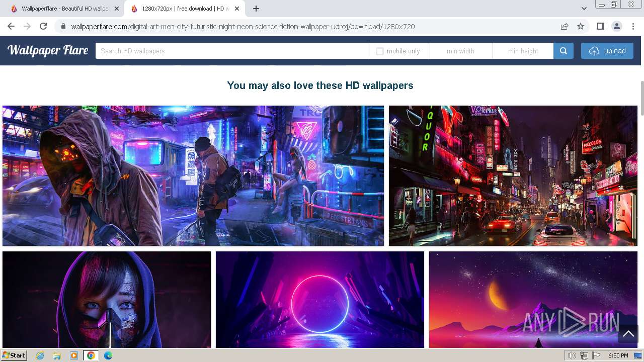644x362 pixels.
Task: Open the Chrome profile avatar
Action: coord(616,26)
